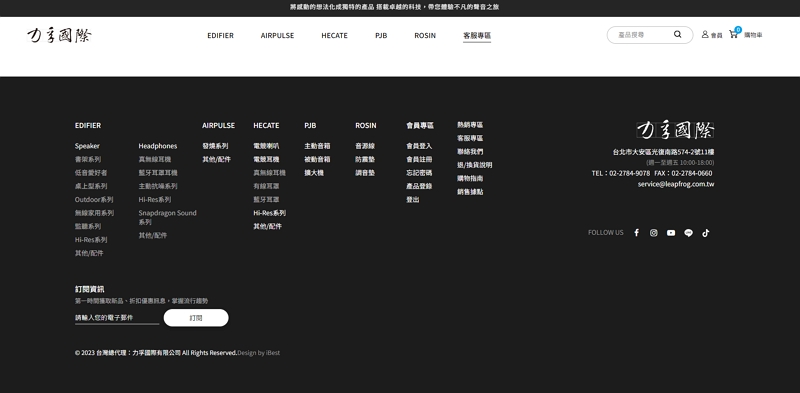Open 其他/配件 under AIRPULSE
The image size is (800, 393).
tap(216, 159)
